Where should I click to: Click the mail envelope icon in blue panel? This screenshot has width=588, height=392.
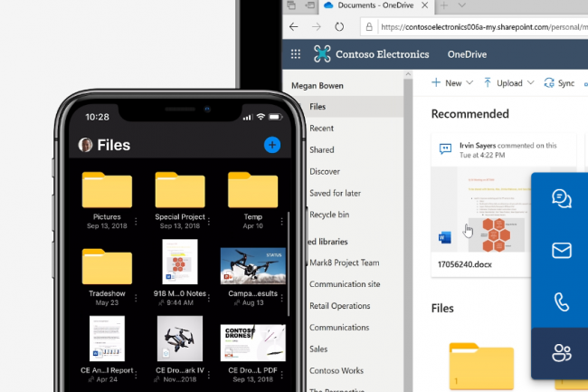click(562, 250)
